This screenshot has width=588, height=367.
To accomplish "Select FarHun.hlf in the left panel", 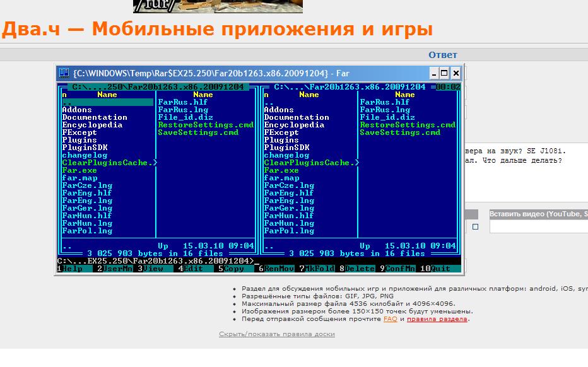I will coord(87,216).
